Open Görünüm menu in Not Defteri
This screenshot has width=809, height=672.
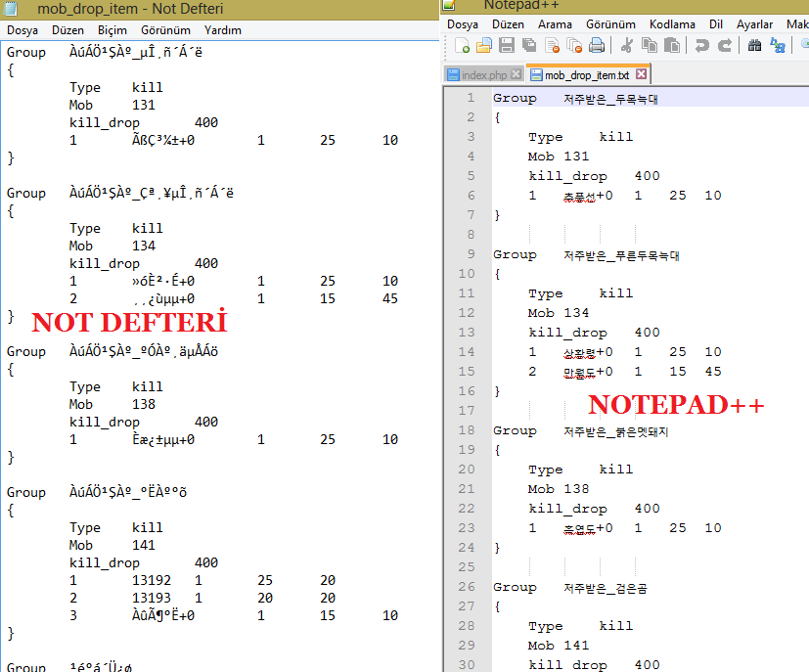click(165, 30)
